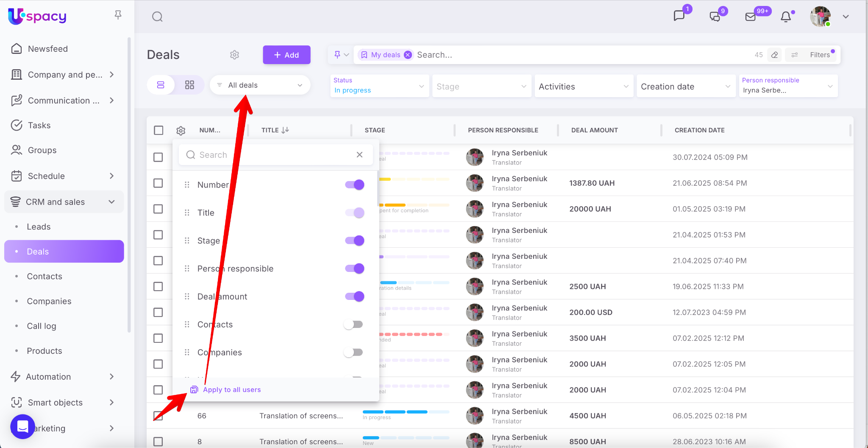
Task: Click the column search input field
Action: click(271, 155)
